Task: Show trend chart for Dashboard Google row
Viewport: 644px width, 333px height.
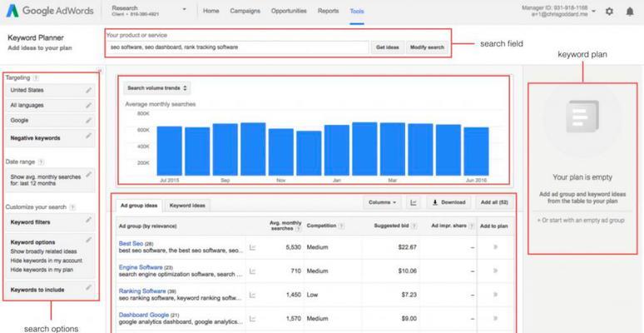Action: pyautogui.click(x=253, y=319)
